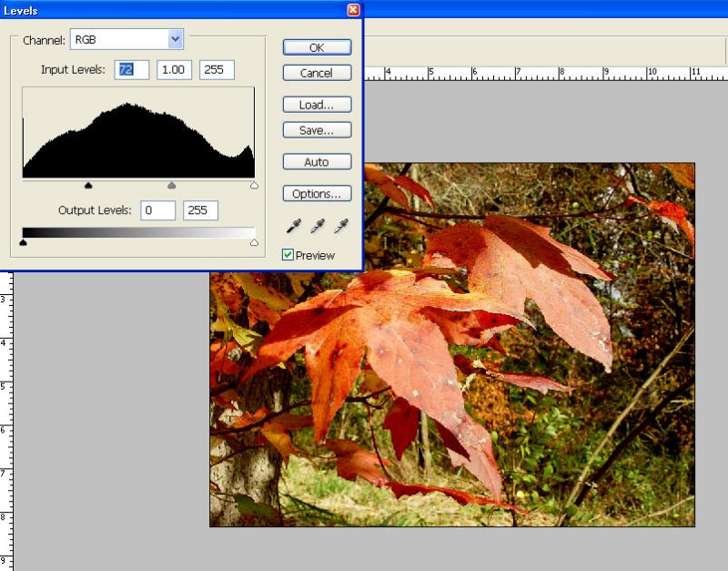This screenshot has width=728, height=571.
Task: Apply Auto levels
Action: pyautogui.click(x=317, y=162)
